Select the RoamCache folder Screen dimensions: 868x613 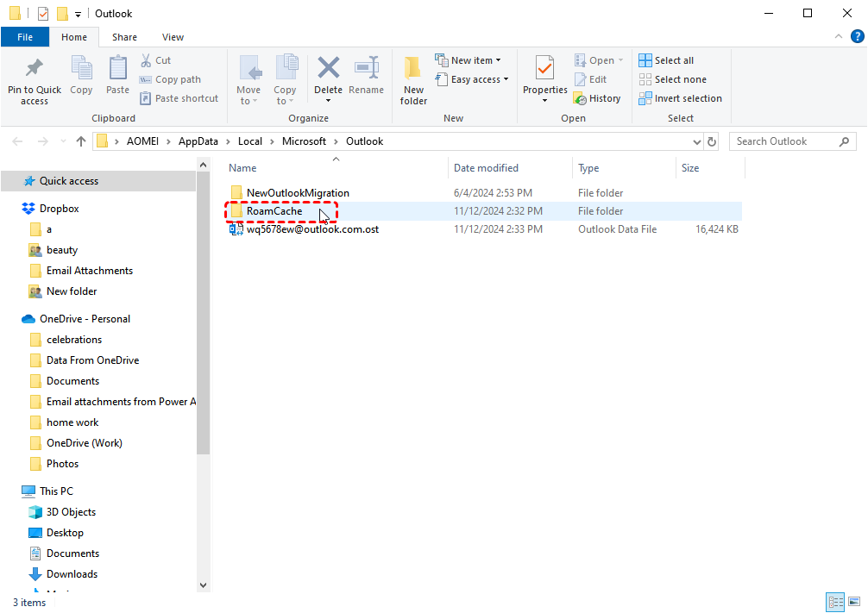(274, 211)
